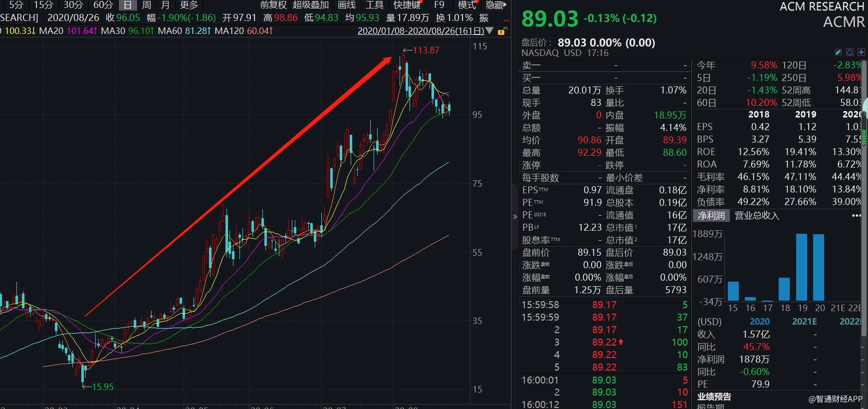The height and width of the screenshot is (409, 868).
Task: Click the 2018 ROE value 12.56%
Action: [x=753, y=152]
